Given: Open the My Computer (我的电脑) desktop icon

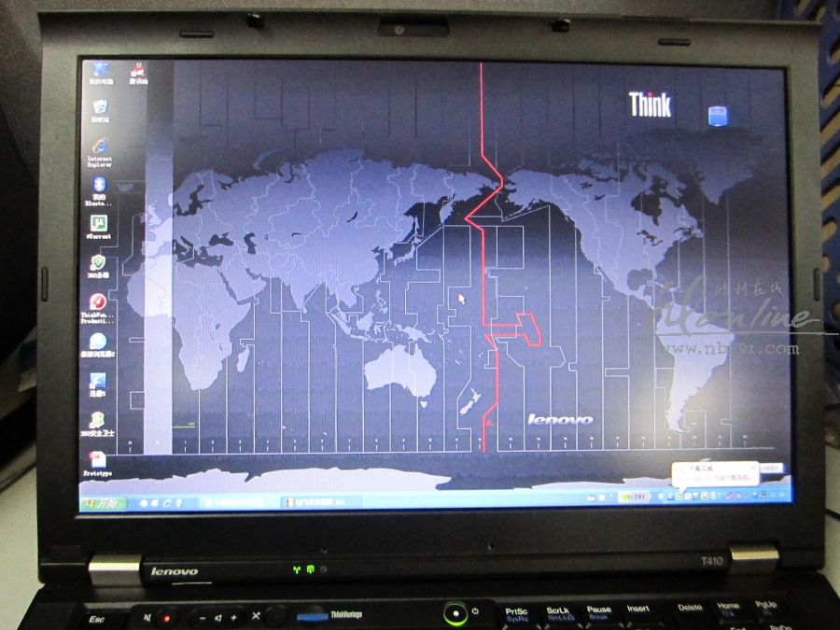Looking at the screenshot, I should coord(100,73).
